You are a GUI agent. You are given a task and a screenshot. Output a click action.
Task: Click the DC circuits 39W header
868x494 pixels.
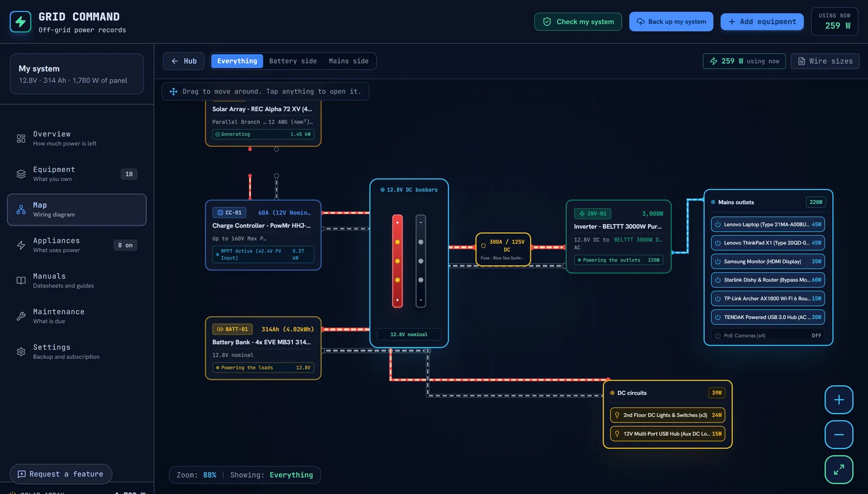(x=667, y=393)
